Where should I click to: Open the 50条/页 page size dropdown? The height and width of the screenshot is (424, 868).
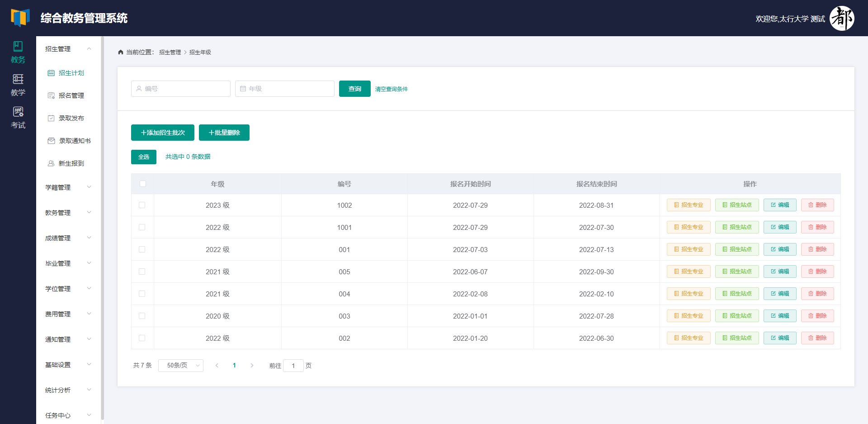click(181, 366)
